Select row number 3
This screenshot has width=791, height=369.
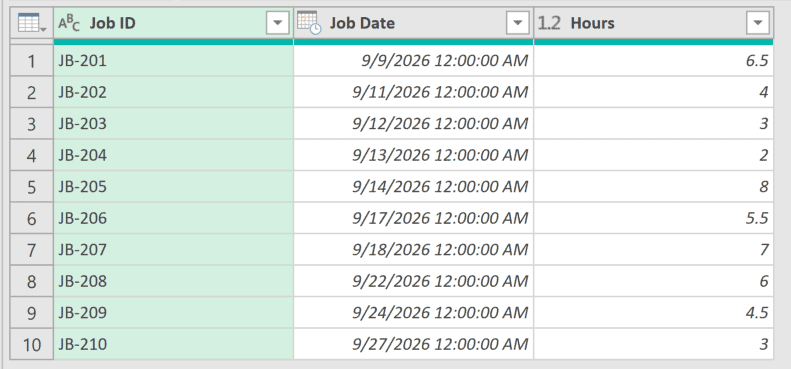[x=32, y=124]
